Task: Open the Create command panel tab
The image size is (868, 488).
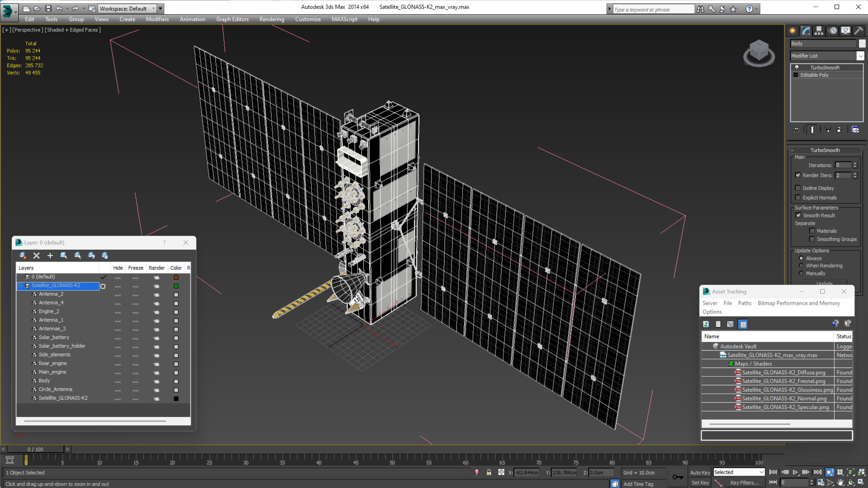Action: click(x=793, y=31)
